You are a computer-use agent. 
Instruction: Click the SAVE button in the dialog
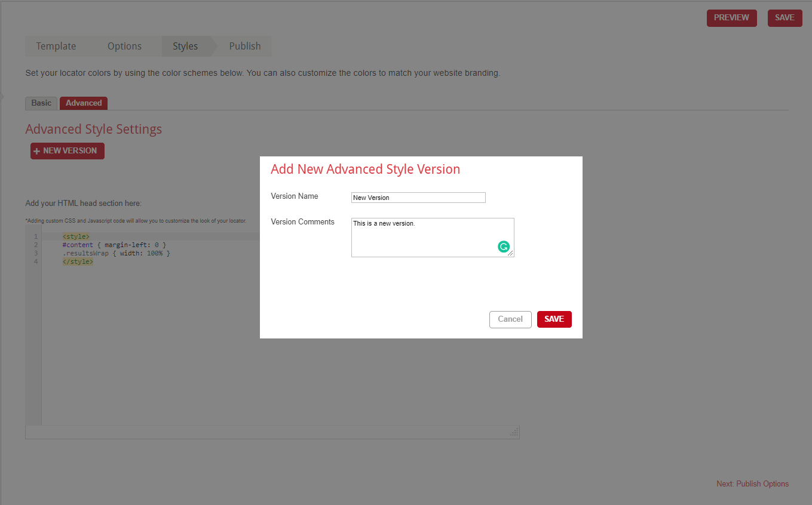tap(554, 319)
